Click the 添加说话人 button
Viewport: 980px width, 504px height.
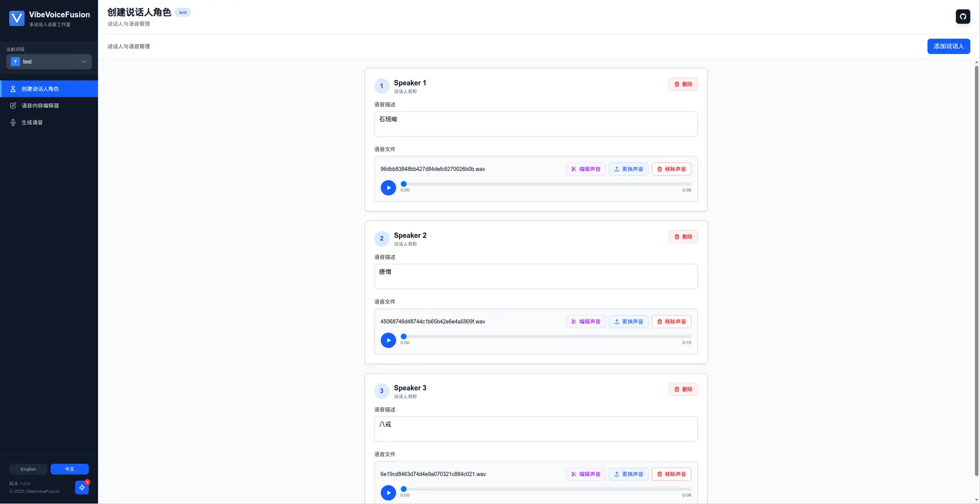tap(948, 46)
